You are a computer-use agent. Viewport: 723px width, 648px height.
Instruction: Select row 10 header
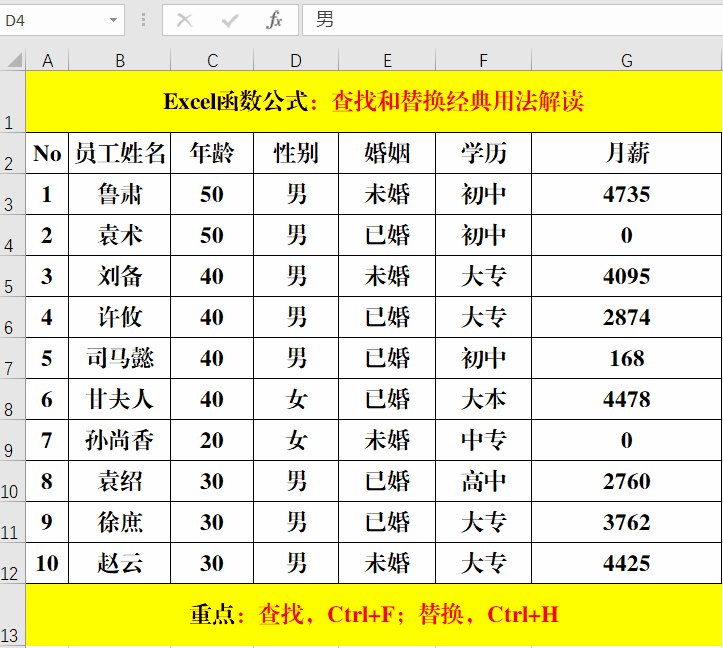click(12, 481)
